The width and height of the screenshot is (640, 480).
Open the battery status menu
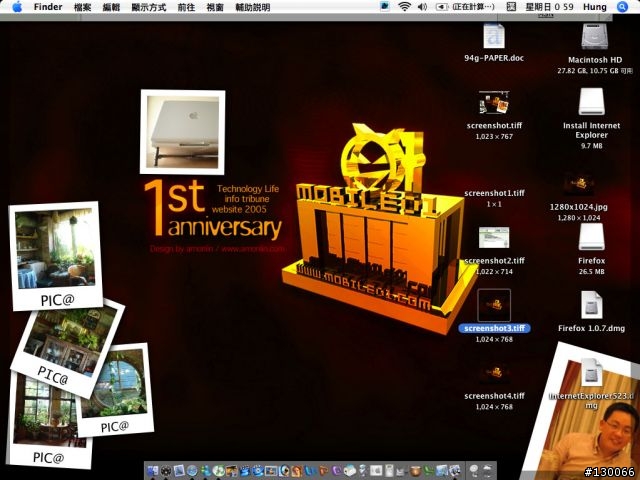[x=441, y=7]
